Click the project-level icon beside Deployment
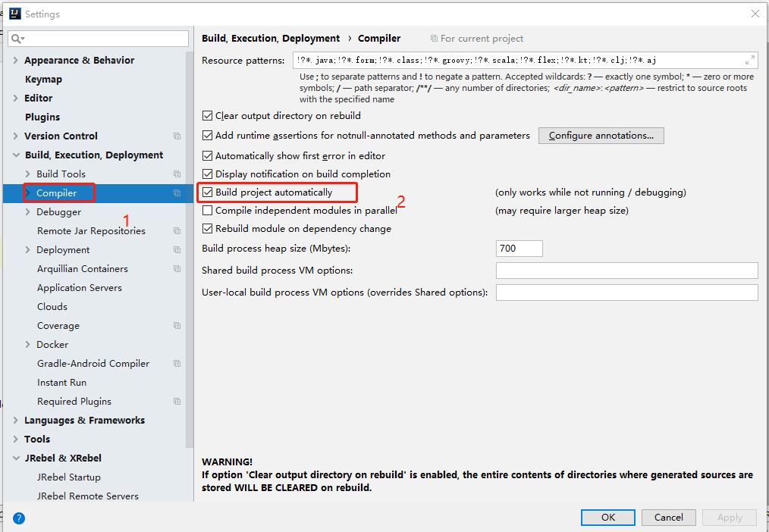 (177, 250)
